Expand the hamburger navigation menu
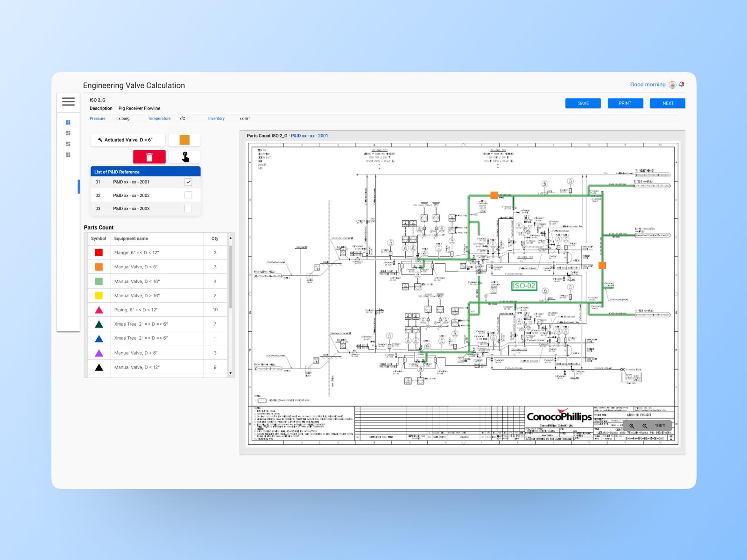The width and height of the screenshot is (747, 560). tap(68, 101)
